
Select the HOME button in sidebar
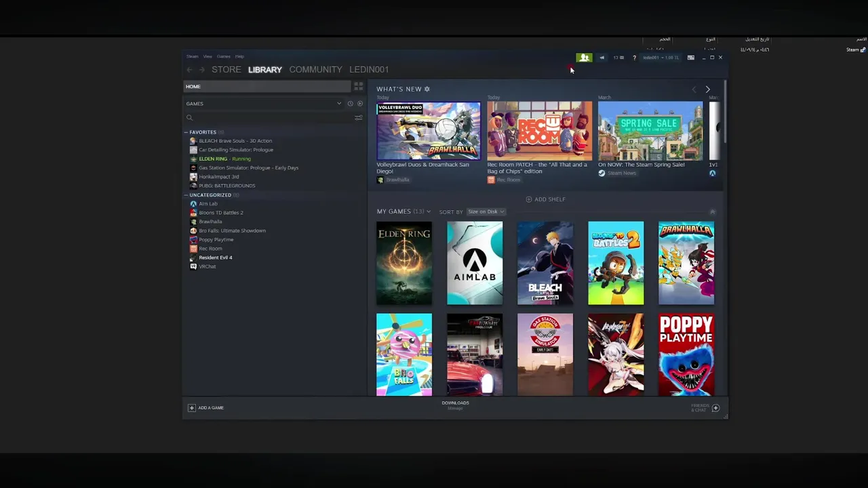[267, 87]
